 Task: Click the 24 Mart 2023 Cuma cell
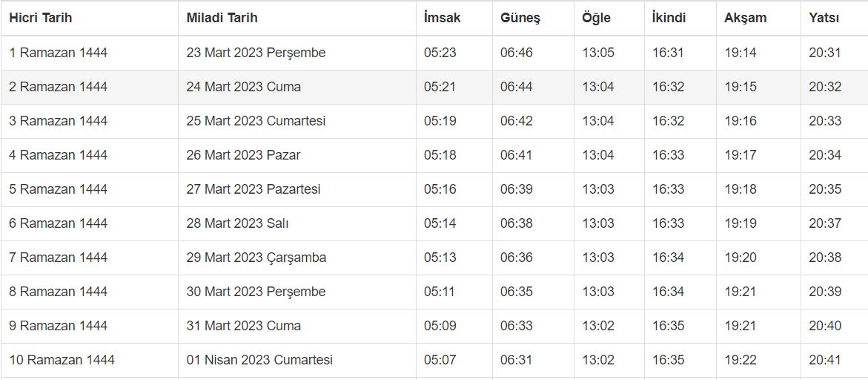click(x=244, y=87)
